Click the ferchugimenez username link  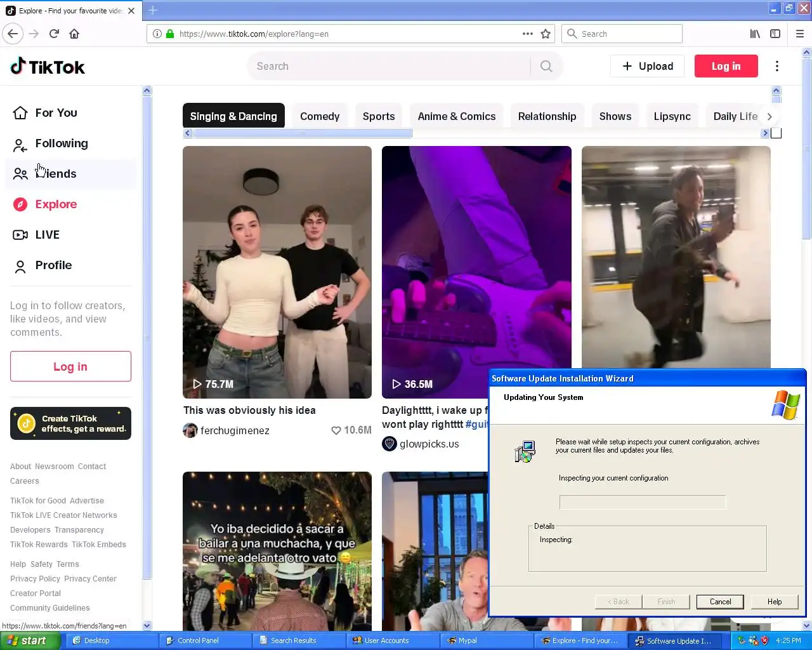pos(235,430)
